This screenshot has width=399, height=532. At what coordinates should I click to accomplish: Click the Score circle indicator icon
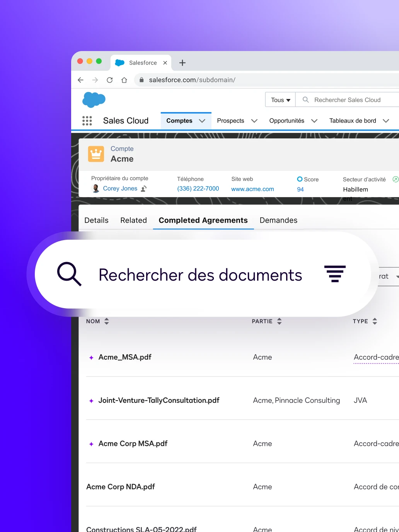300,179
